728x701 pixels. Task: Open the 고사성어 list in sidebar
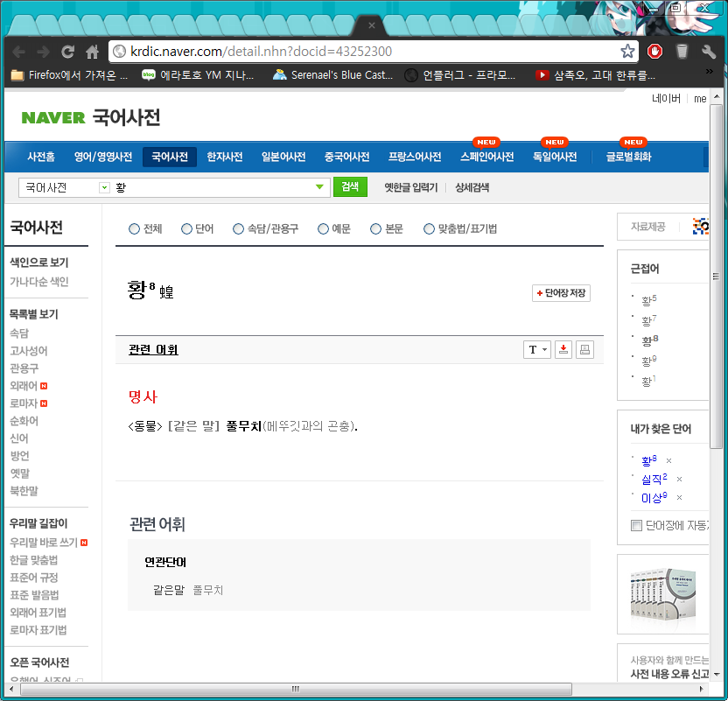click(x=29, y=351)
